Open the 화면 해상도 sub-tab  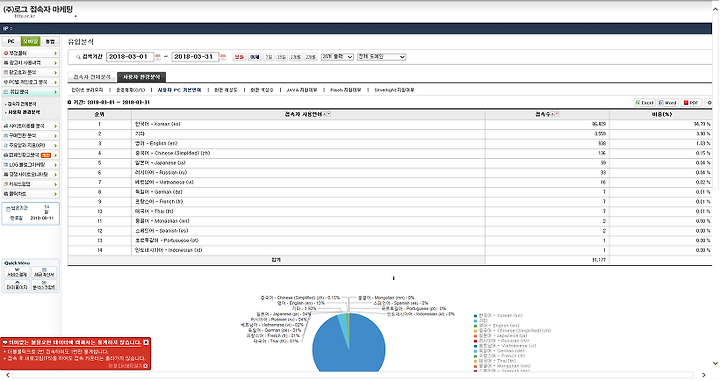[225, 90]
